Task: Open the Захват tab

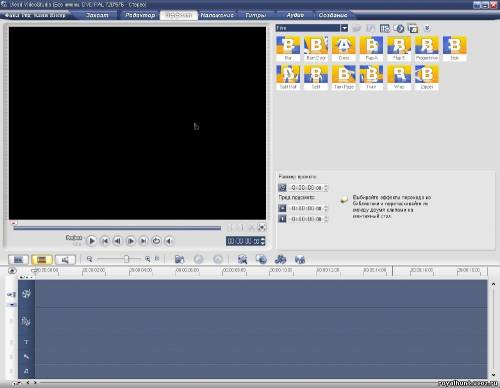Action: [97, 15]
